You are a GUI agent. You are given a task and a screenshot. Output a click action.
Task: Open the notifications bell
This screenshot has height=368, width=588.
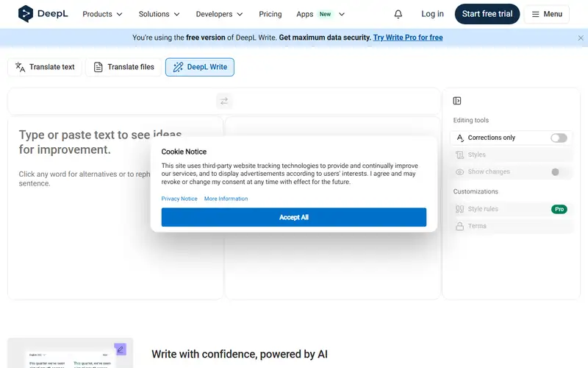(398, 14)
